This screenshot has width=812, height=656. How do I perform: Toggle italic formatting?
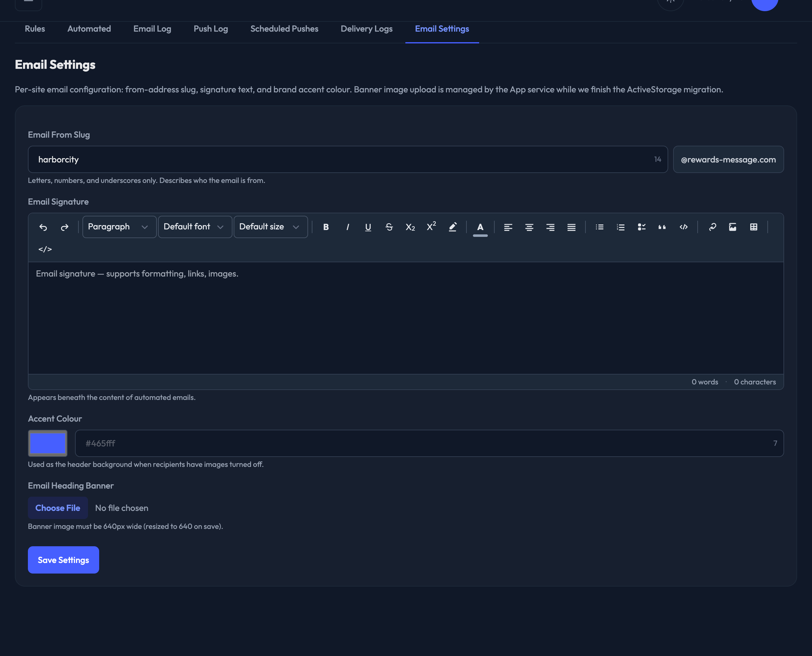tap(347, 227)
